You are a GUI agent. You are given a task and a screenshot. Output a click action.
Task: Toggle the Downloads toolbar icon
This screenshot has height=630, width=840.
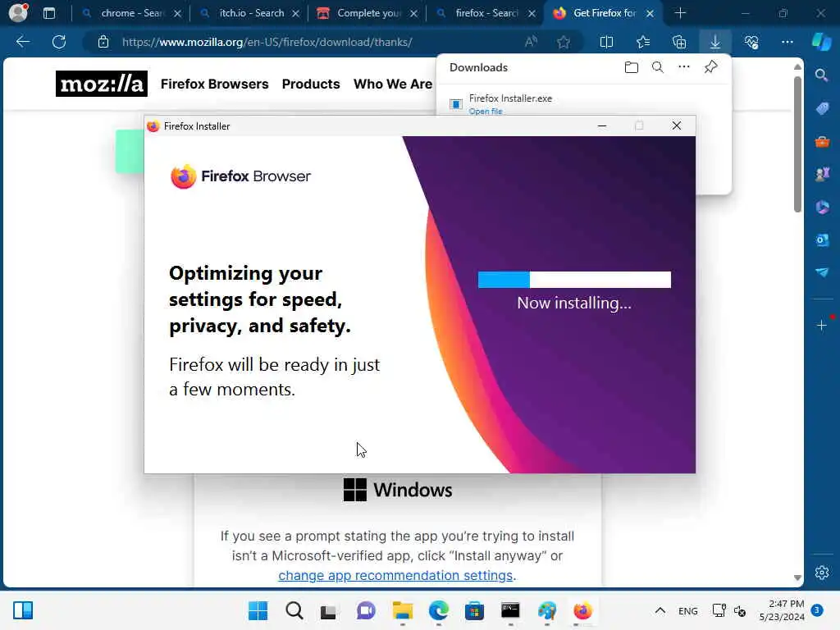coord(715,42)
